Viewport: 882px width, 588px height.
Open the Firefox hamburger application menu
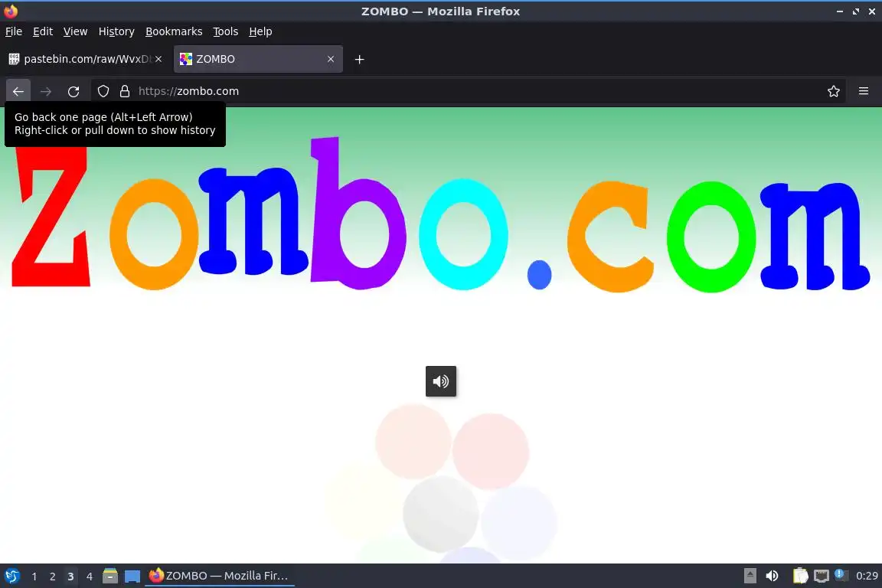(x=864, y=91)
